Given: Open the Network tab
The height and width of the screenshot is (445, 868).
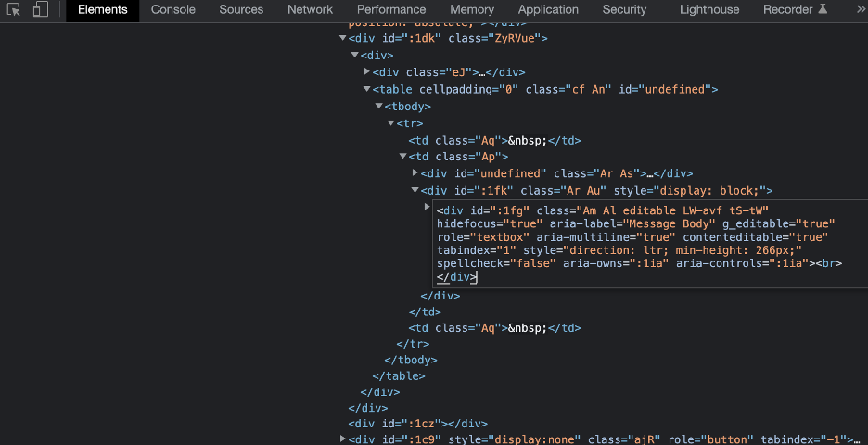Looking at the screenshot, I should coord(310,9).
